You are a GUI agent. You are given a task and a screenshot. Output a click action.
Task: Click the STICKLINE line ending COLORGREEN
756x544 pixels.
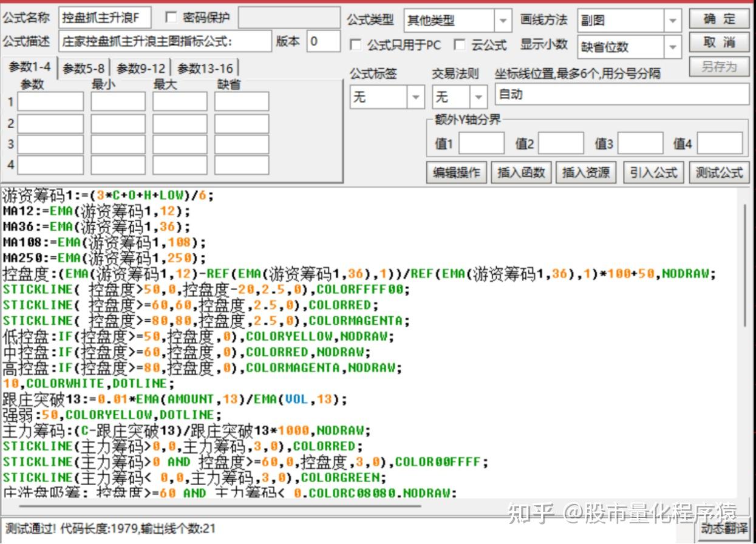tap(194, 478)
